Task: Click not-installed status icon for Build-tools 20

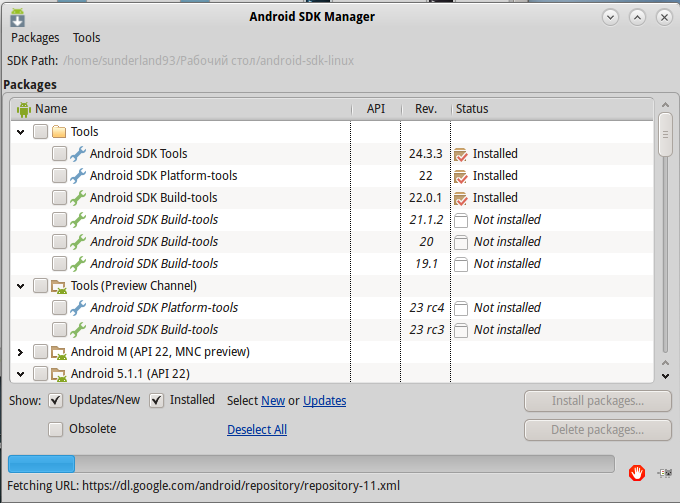Action: [461, 242]
